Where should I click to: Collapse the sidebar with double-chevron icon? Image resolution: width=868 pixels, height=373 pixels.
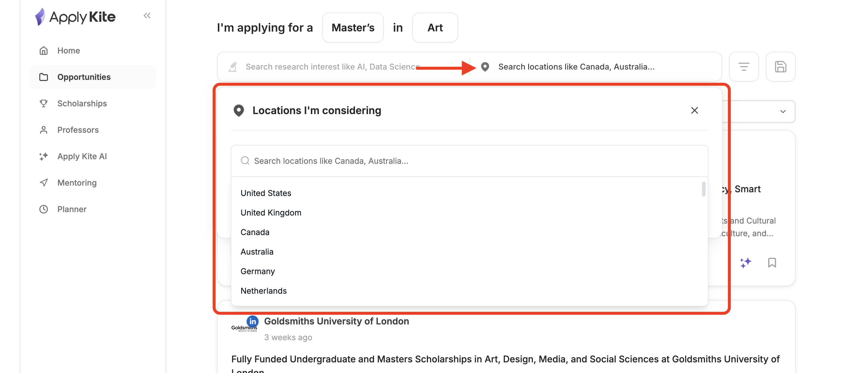(147, 16)
